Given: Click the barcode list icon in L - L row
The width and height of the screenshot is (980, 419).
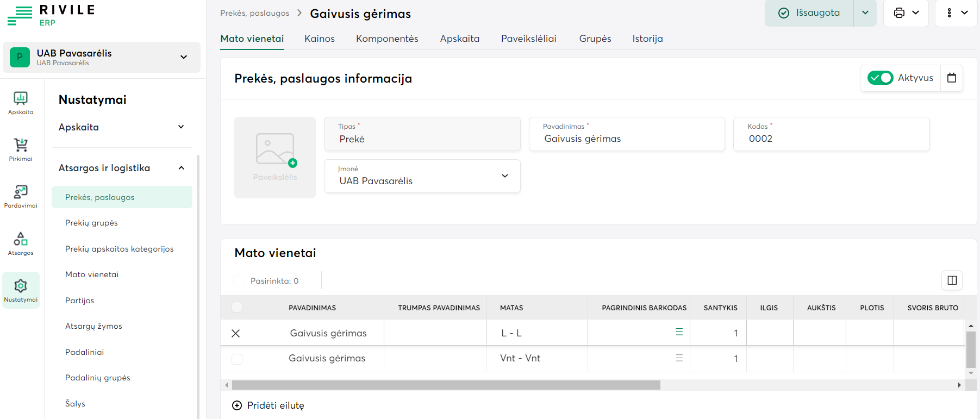Looking at the screenshot, I should click(679, 332).
